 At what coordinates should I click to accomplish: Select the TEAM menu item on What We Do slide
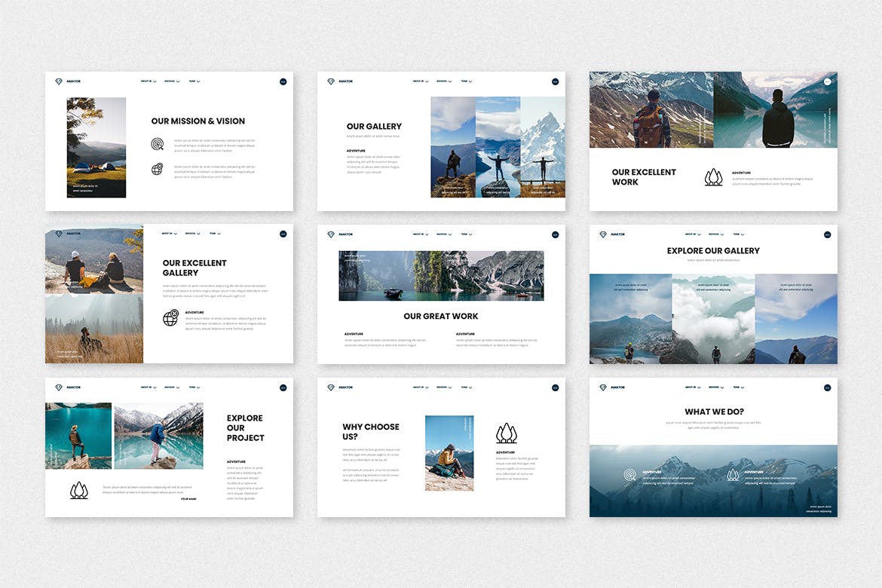coord(737,387)
